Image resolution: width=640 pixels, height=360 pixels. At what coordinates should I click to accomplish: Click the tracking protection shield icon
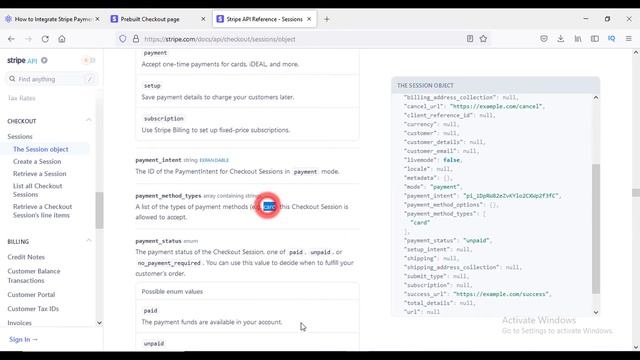coord(122,39)
